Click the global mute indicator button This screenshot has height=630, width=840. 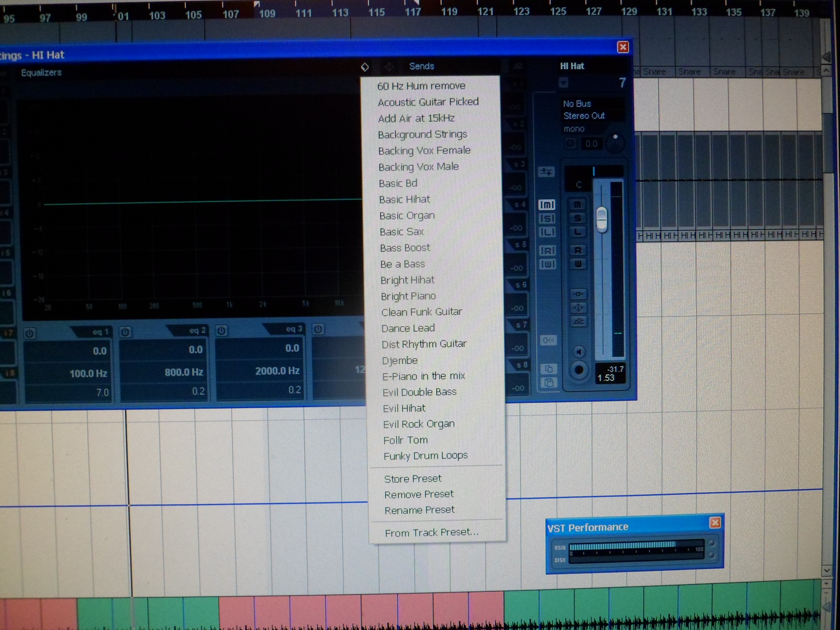[547, 205]
